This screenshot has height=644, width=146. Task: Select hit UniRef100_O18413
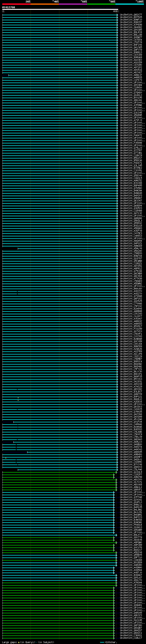[131, 527]
